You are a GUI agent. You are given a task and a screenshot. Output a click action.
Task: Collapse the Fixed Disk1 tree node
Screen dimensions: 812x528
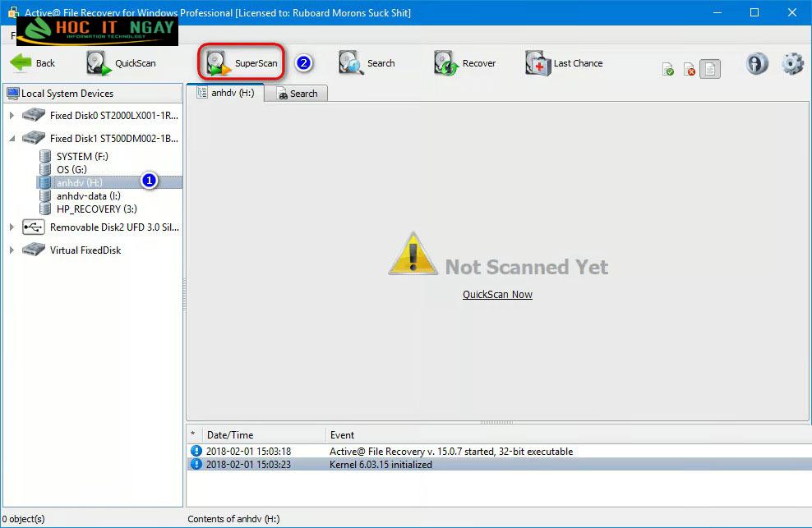pos(12,138)
